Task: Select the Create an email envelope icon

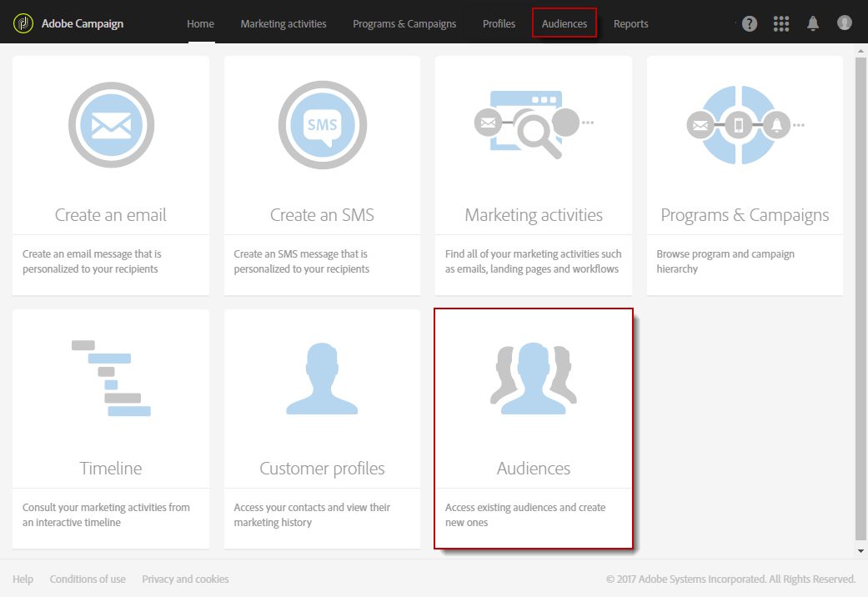Action: pyautogui.click(x=110, y=125)
